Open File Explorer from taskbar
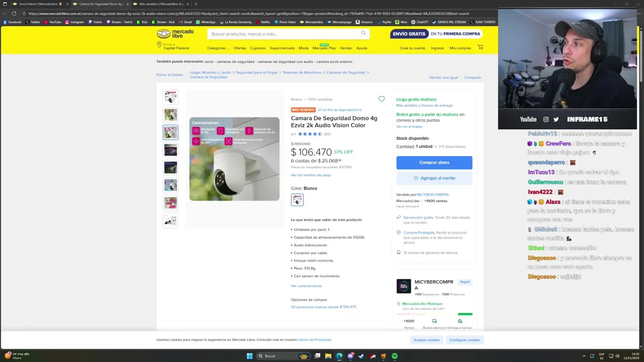Viewport: 644px width, 362px height. pyautogui.click(x=328, y=356)
